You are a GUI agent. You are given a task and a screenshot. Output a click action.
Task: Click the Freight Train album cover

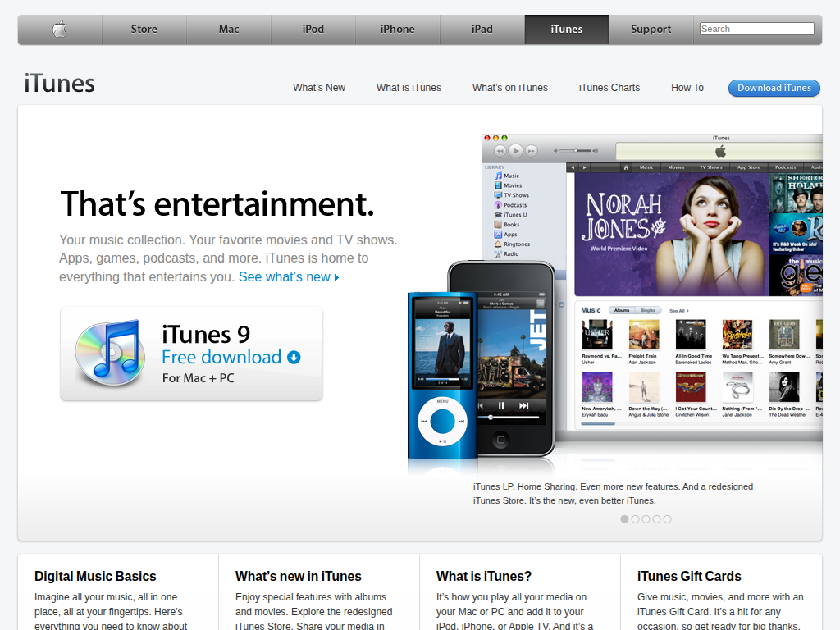click(x=644, y=335)
